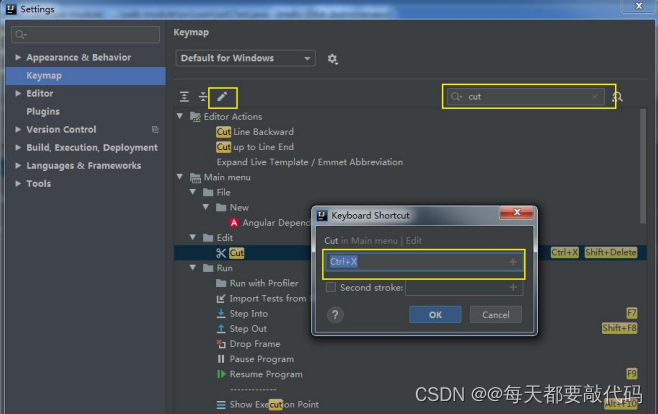The height and width of the screenshot is (414, 658).
Task: Expand Languages & Frameworks section
Action: 18,165
